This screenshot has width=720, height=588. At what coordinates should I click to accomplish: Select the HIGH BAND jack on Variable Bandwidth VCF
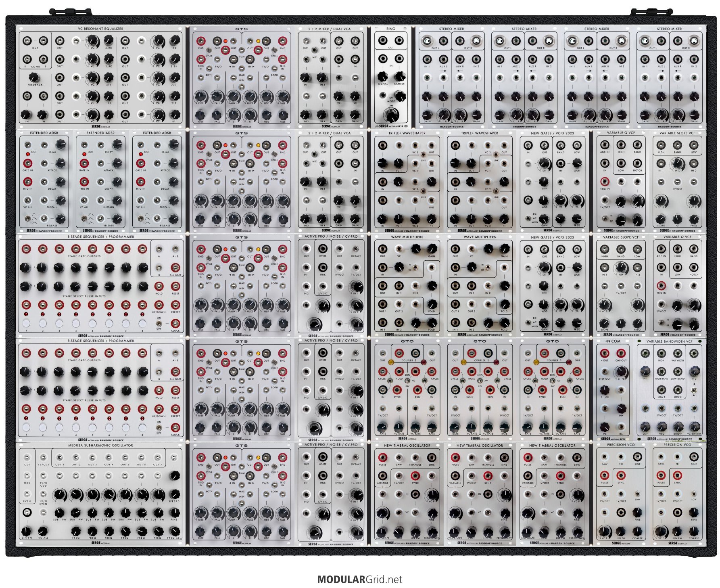[x=662, y=372]
